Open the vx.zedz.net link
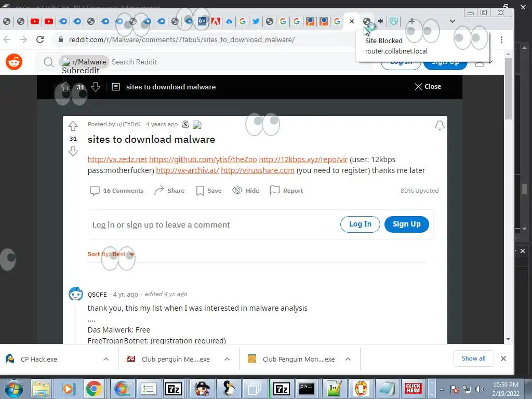Screen dimensions: 532x399 (117, 159)
